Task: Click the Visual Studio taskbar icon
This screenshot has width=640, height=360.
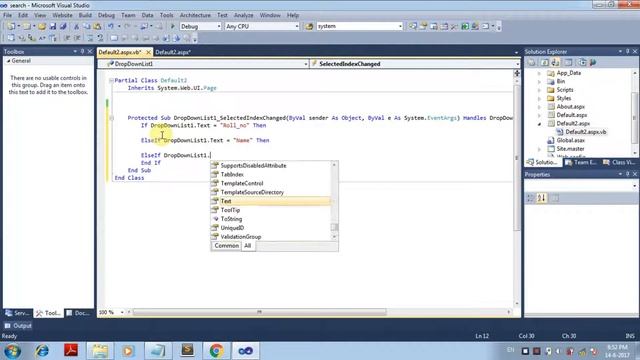Action: [x=245, y=351]
